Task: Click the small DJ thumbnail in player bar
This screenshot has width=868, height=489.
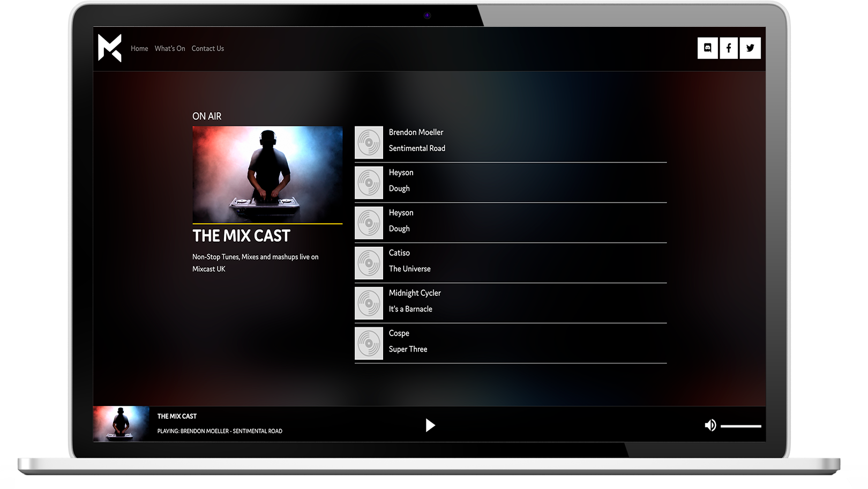Action: [x=121, y=424]
